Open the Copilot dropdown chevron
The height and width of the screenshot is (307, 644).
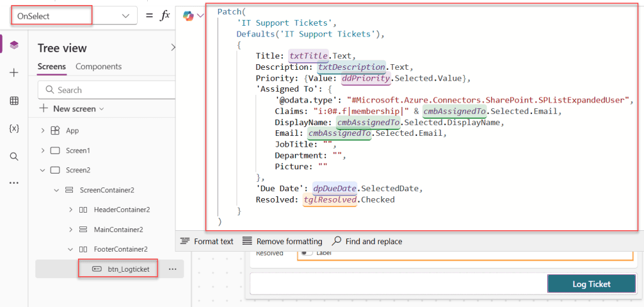coord(200,16)
